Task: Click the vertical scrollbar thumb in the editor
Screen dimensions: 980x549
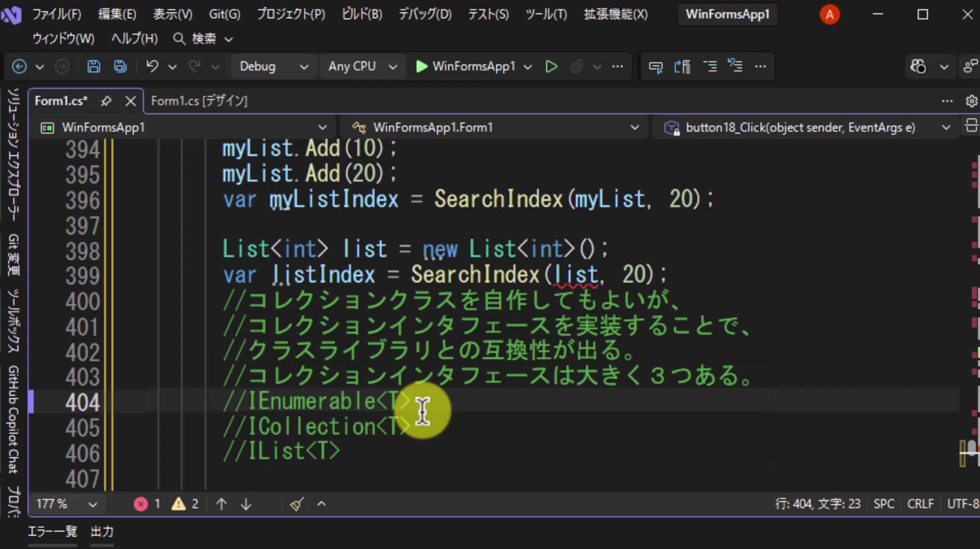Action: click(971, 448)
